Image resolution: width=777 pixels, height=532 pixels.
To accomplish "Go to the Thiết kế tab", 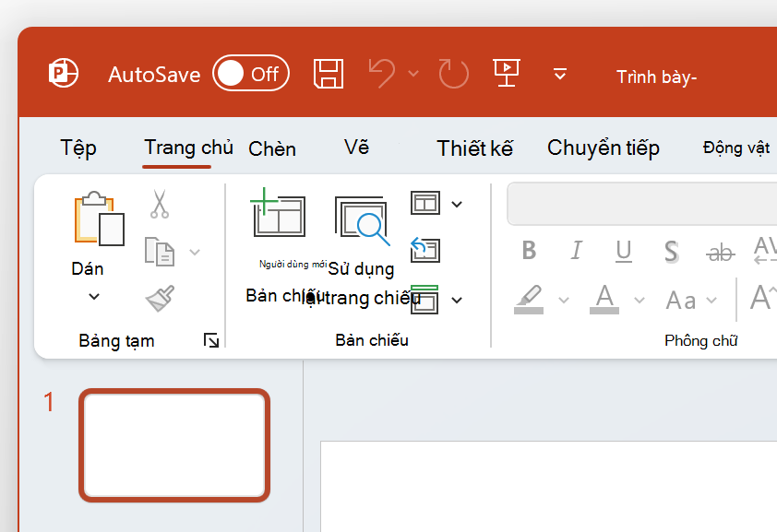I will (x=474, y=148).
